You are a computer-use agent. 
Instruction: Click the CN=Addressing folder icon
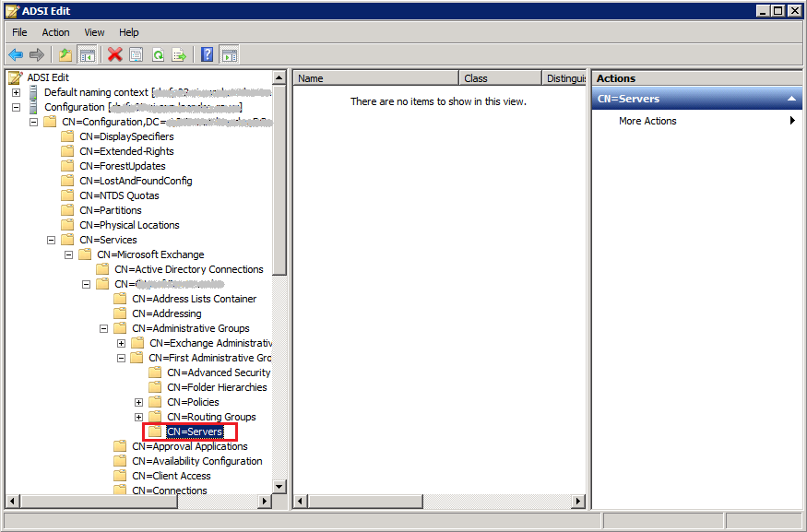[120, 313]
